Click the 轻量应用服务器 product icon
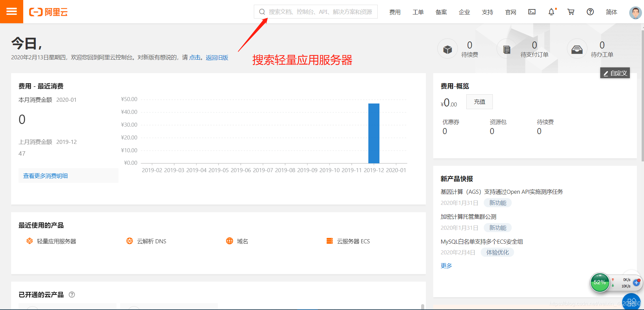 tap(30, 241)
